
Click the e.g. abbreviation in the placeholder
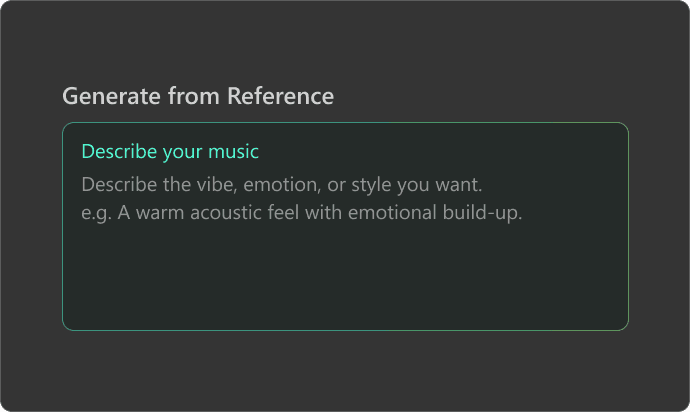[x=96, y=214]
